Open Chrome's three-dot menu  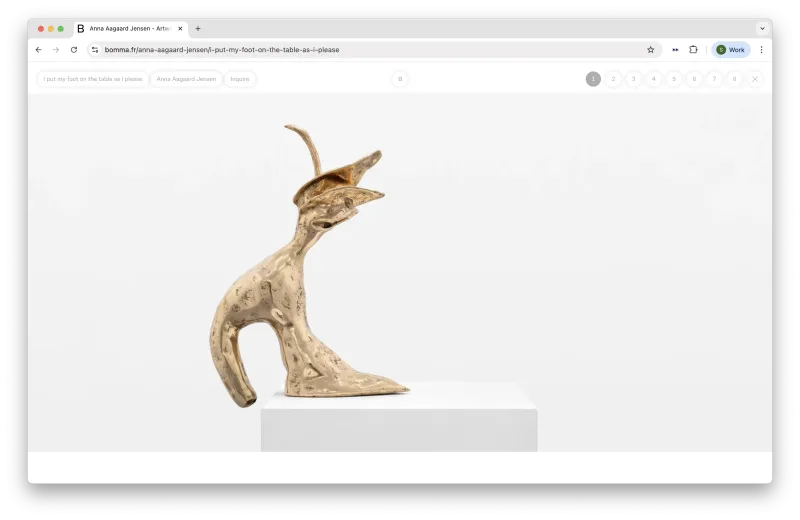coord(761,49)
